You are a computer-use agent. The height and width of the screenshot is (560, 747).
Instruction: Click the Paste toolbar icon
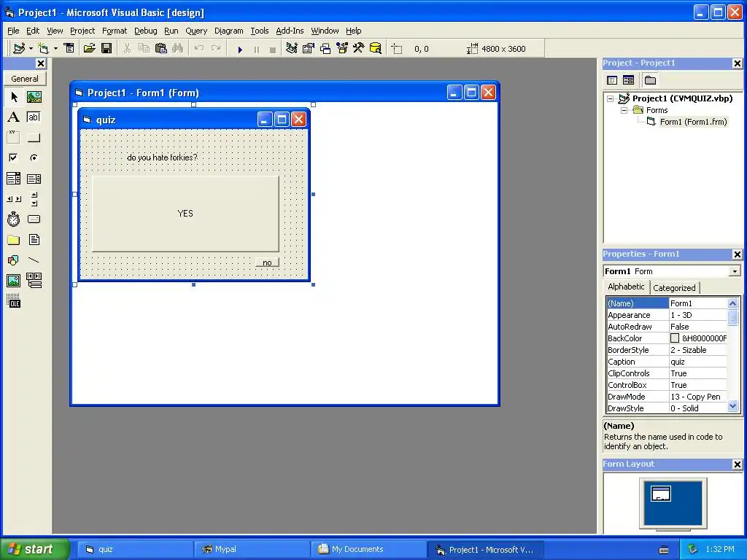[161, 48]
